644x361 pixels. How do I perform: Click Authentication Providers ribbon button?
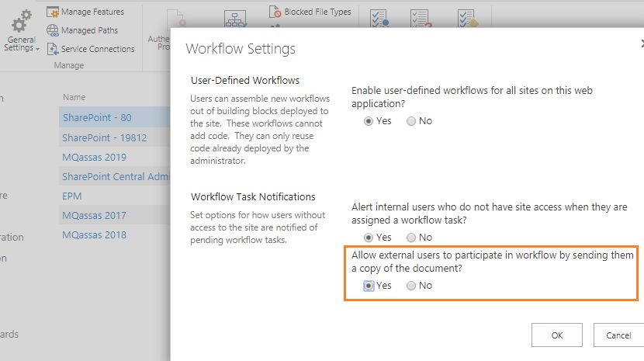159,31
